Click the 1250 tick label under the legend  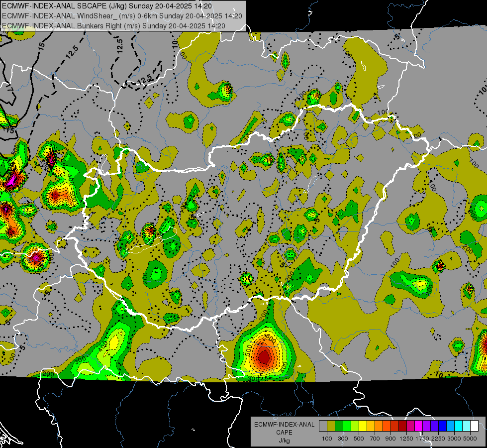(x=406, y=439)
